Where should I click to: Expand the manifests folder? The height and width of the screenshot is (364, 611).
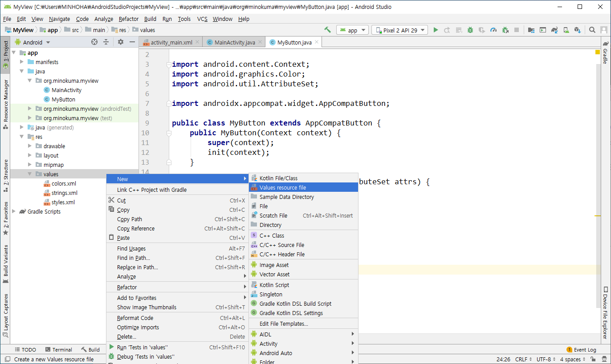pos(22,62)
